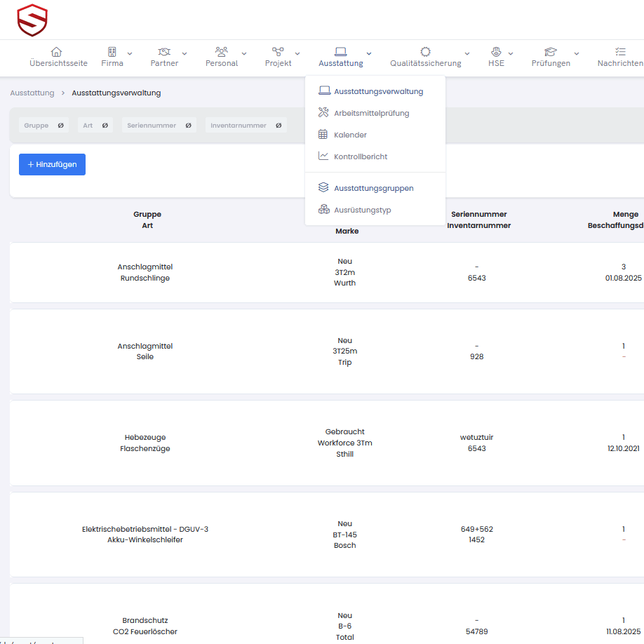Click the Firma building icon
644x644 pixels.
[112, 52]
